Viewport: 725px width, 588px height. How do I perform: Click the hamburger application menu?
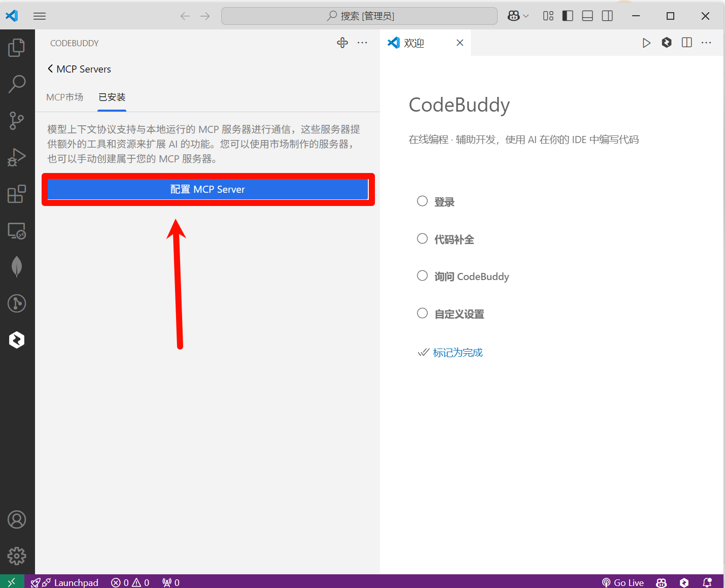[x=40, y=16]
